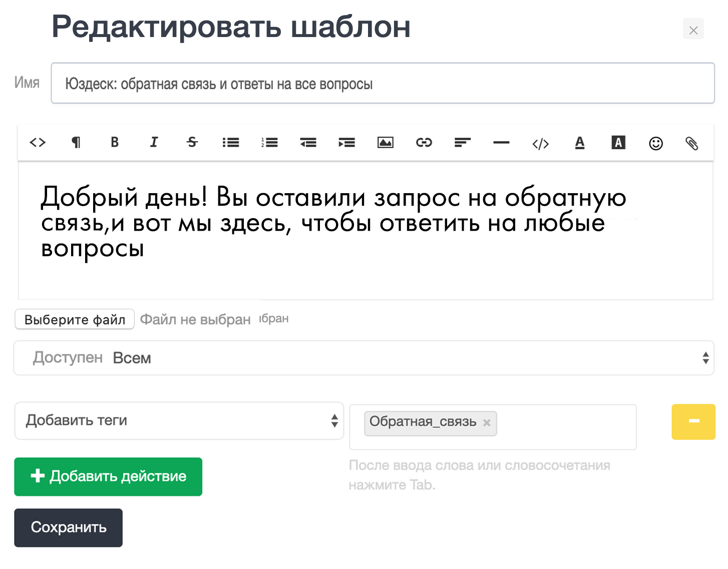The height and width of the screenshot is (569, 728).
Task: Click the "Файл не выбран" text
Action: pos(195,319)
